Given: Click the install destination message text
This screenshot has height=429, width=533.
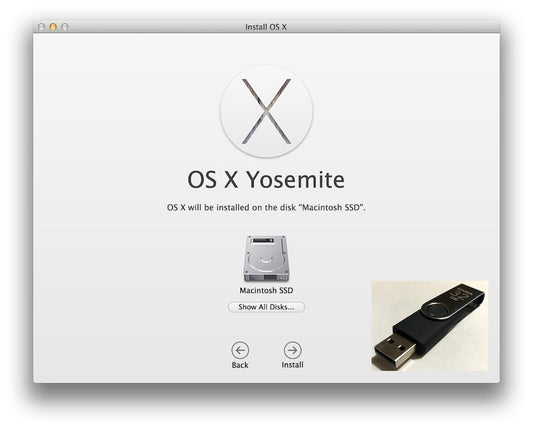Looking at the screenshot, I should pos(266,207).
